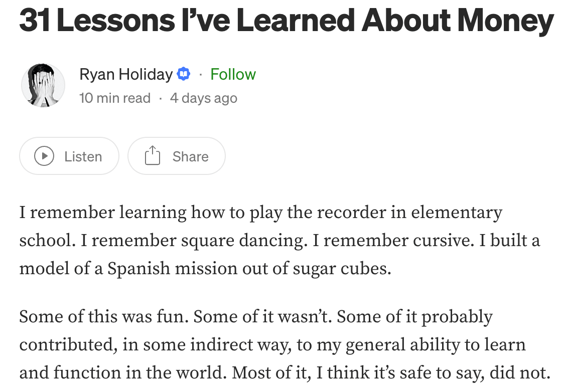Click the '10 min read' text
Screen dimensions: 566x392
pos(115,98)
